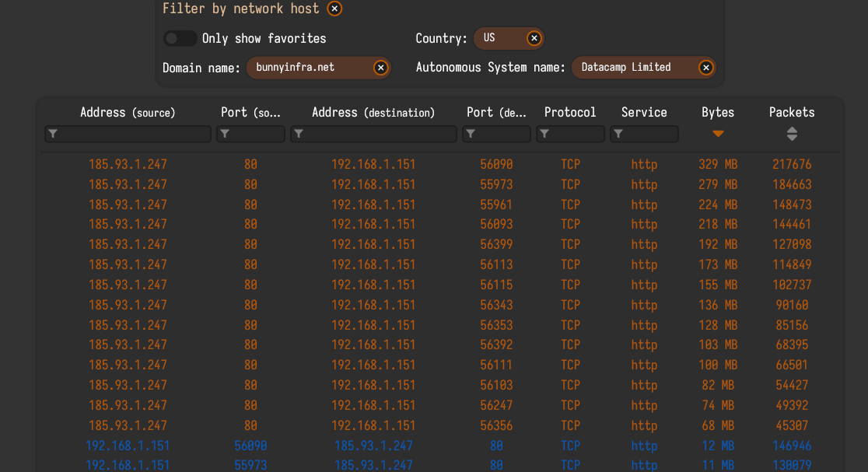The height and width of the screenshot is (472, 868).
Task: Filter by Service input
Action: coord(644,134)
